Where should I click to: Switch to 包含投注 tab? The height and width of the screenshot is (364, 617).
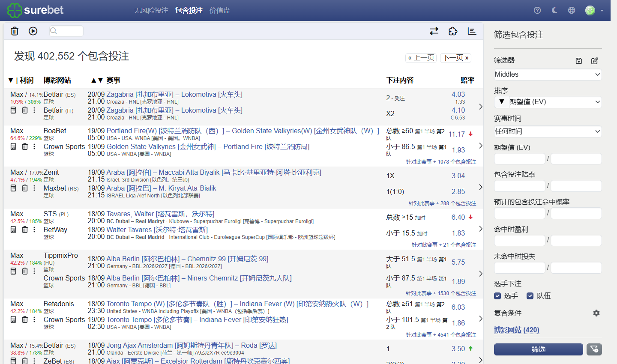pyautogui.click(x=189, y=10)
